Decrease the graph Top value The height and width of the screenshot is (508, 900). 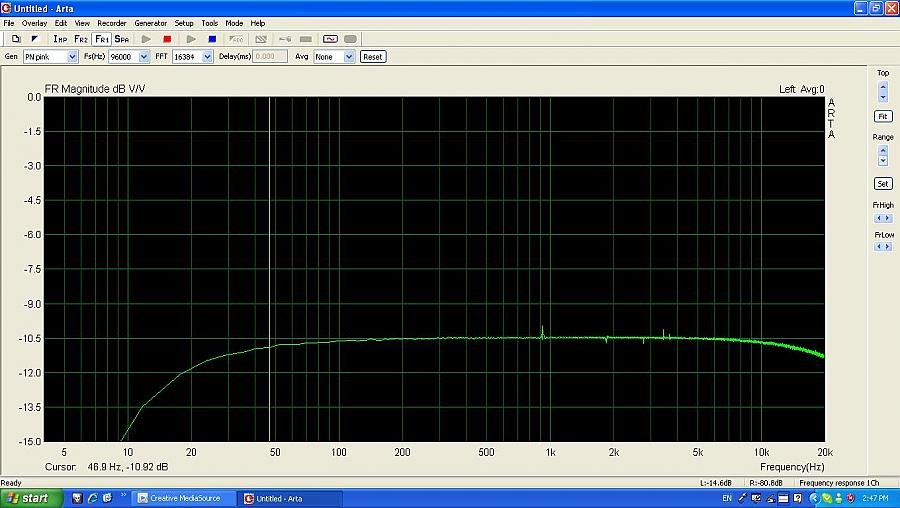[x=883, y=97]
